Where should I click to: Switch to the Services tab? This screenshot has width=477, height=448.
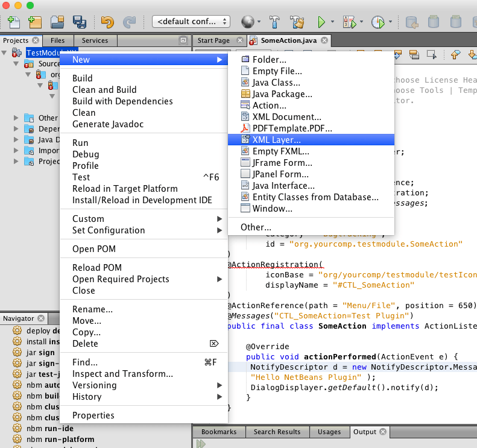click(x=95, y=40)
